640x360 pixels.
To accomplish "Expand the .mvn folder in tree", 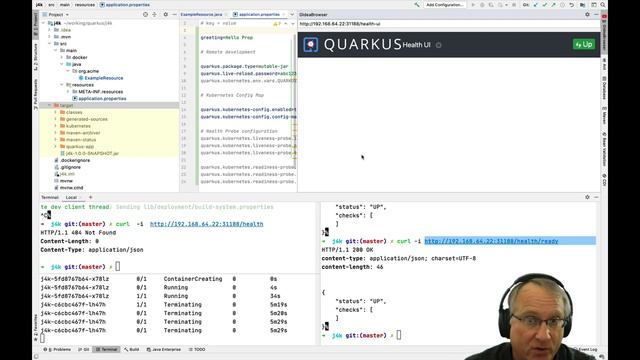I will [50, 37].
